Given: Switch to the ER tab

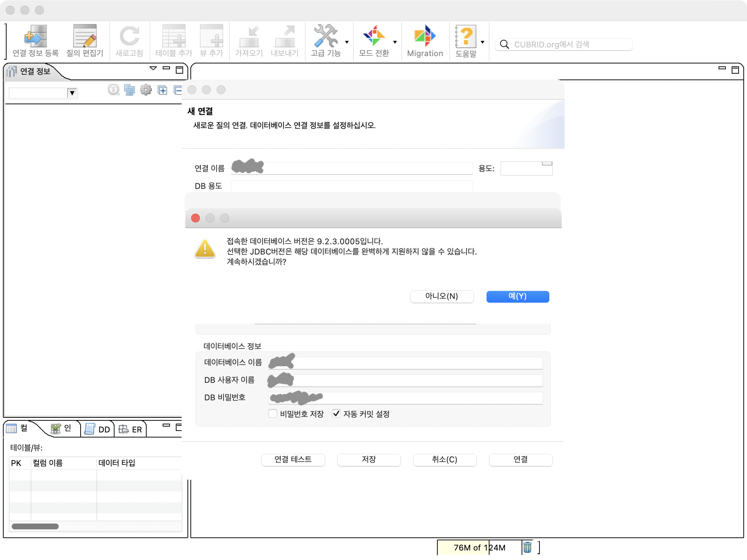Looking at the screenshot, I should [130, 429].
